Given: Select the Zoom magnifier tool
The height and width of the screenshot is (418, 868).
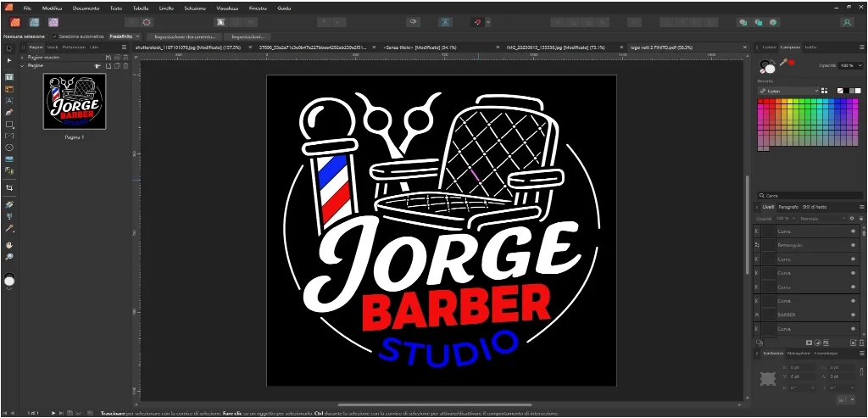Looking at the screenshot, I should [x=9, y=256].
